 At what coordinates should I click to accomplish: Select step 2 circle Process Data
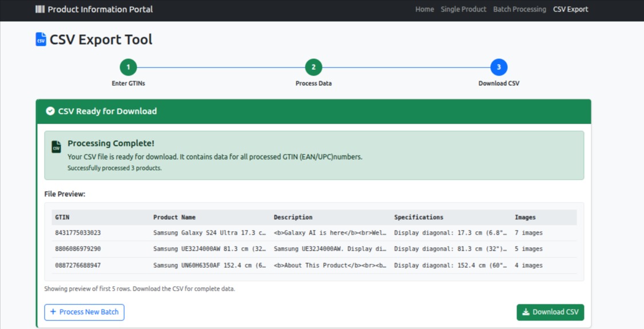tap(313, 68)
